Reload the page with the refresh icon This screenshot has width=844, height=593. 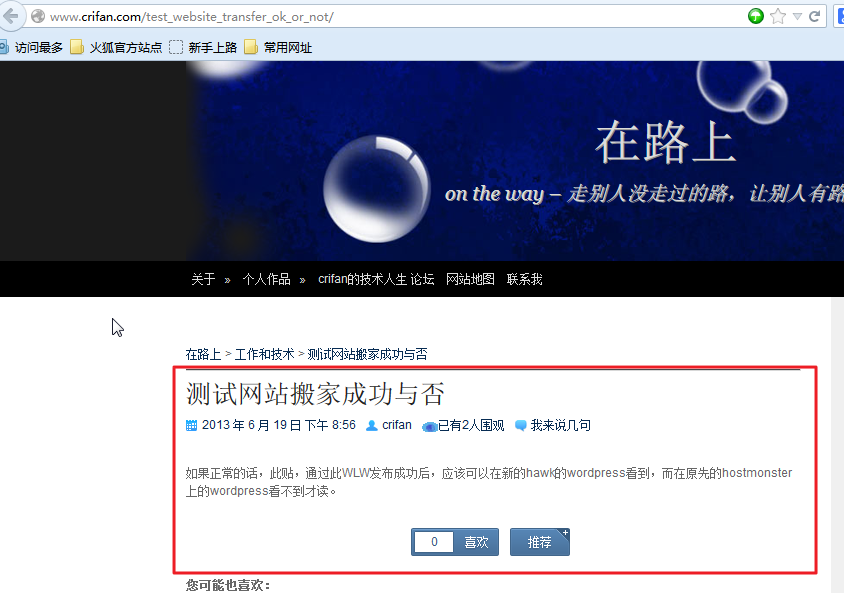(815, 16)
